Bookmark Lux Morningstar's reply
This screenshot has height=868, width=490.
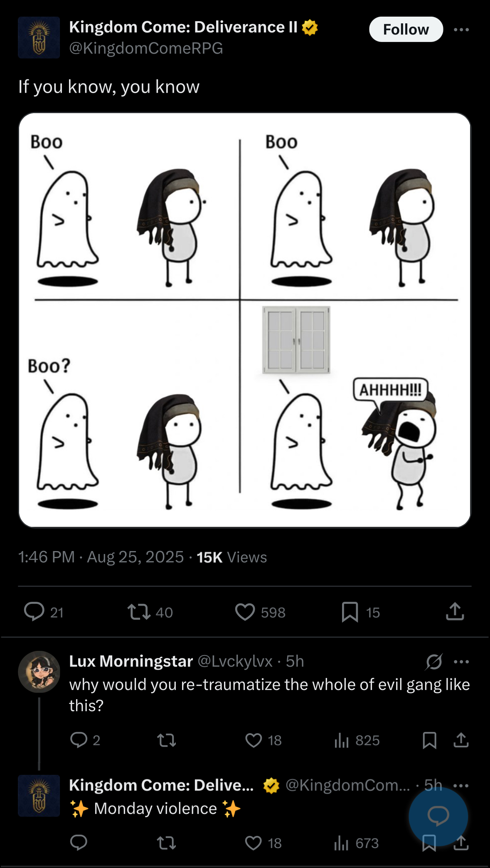point(429,740)
